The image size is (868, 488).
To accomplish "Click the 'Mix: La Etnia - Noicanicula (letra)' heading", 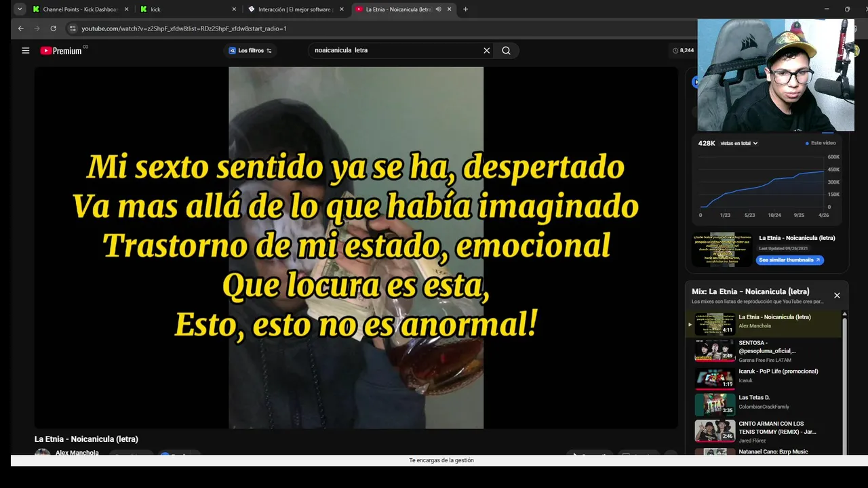I will pos(751,291).
